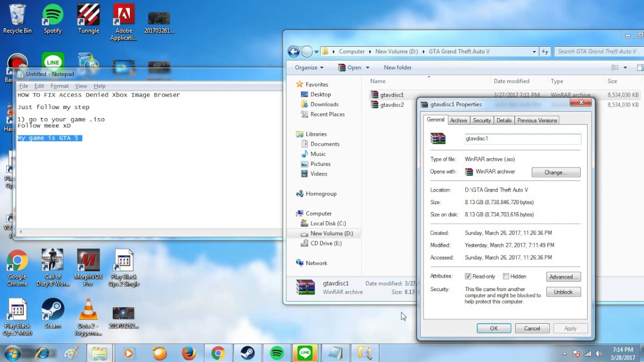This screenshot has width=644, height=362.
Task: Toggle the Hidden attribute checkbox
Action: click(x=506, y=277)
